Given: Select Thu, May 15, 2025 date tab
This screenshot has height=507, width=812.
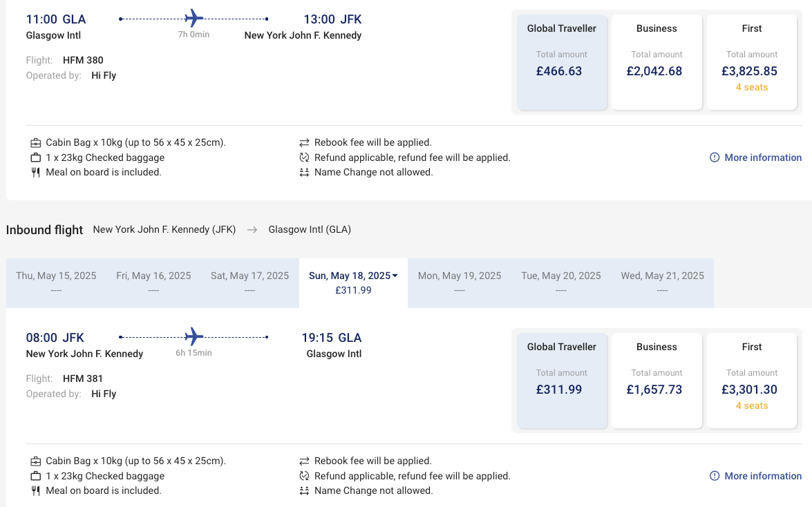Looking at the screenshot, I should tap(56, 283).
